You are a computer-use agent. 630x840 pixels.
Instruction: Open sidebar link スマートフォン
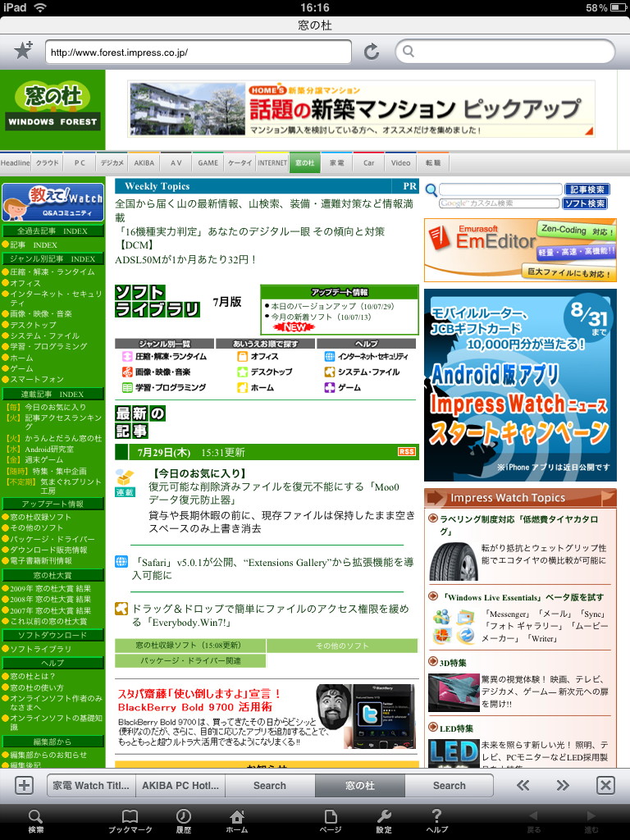[37, 379]
